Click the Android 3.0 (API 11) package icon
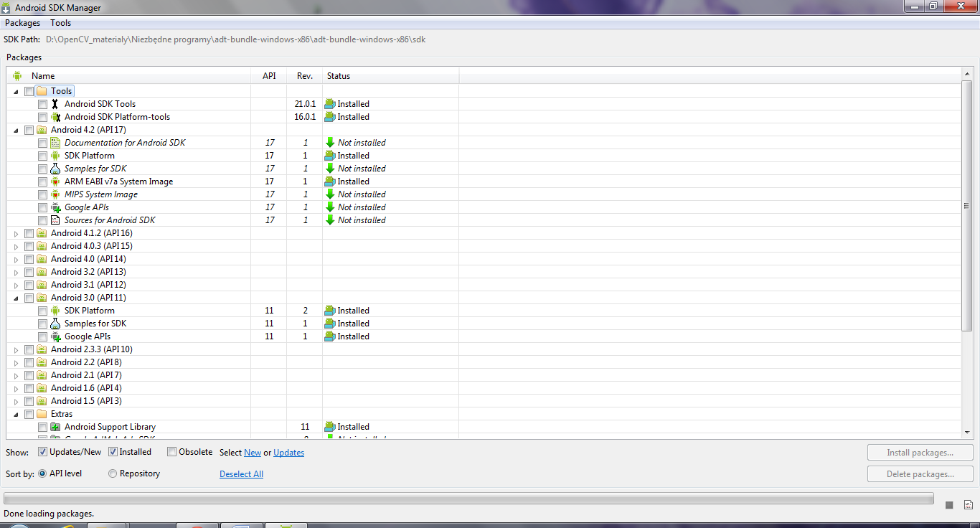 pos(42,298)
